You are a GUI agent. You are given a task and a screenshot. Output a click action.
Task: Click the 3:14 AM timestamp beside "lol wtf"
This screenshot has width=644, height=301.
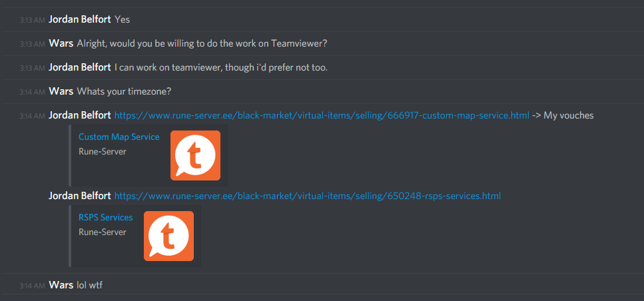pyautogui.click(x=32, y=286)
